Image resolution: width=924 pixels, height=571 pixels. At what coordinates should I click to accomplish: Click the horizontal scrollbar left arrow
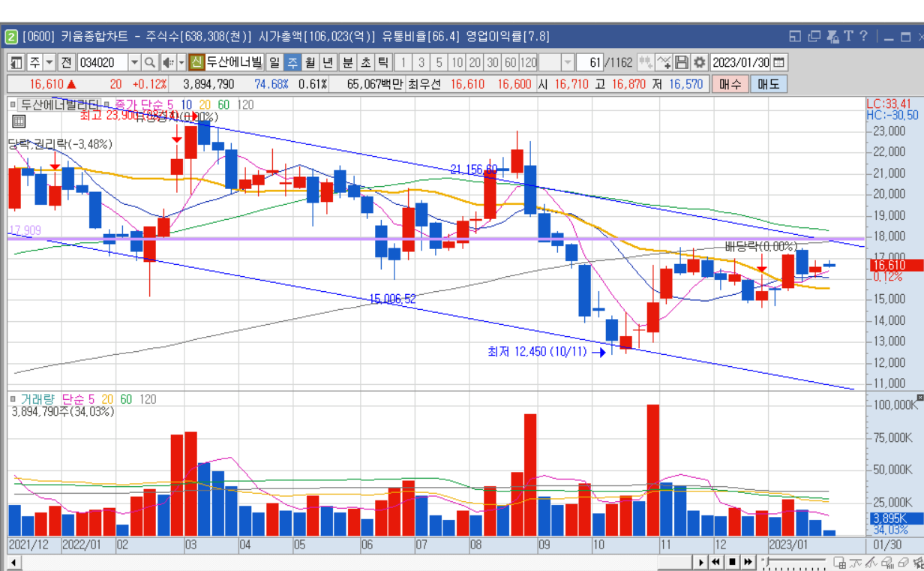13,562
